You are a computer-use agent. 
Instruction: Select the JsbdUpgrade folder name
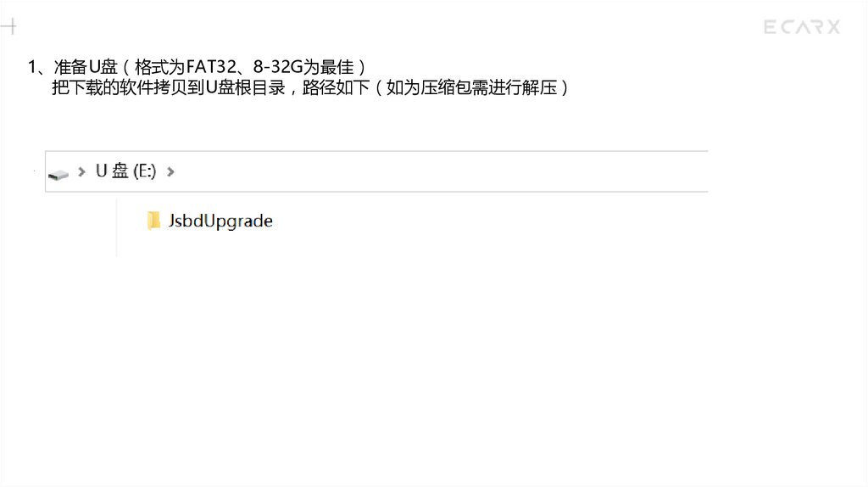click(220, 221)
